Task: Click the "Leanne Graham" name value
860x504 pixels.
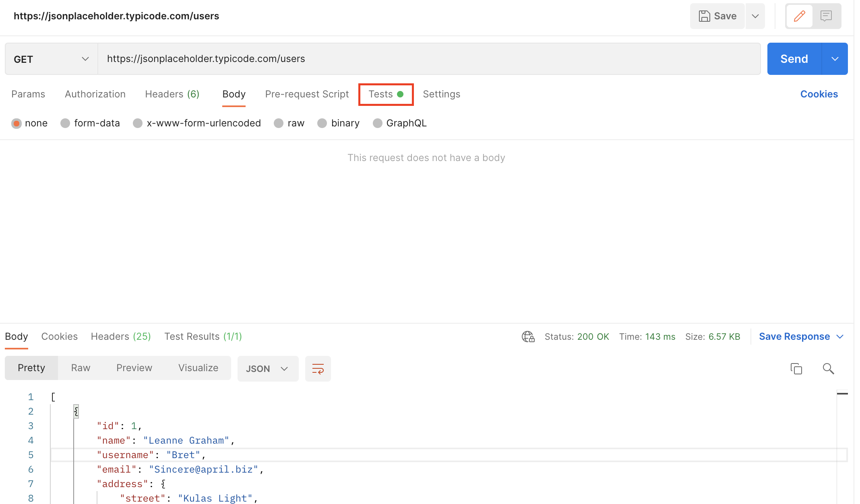Action: coord(186,440)
